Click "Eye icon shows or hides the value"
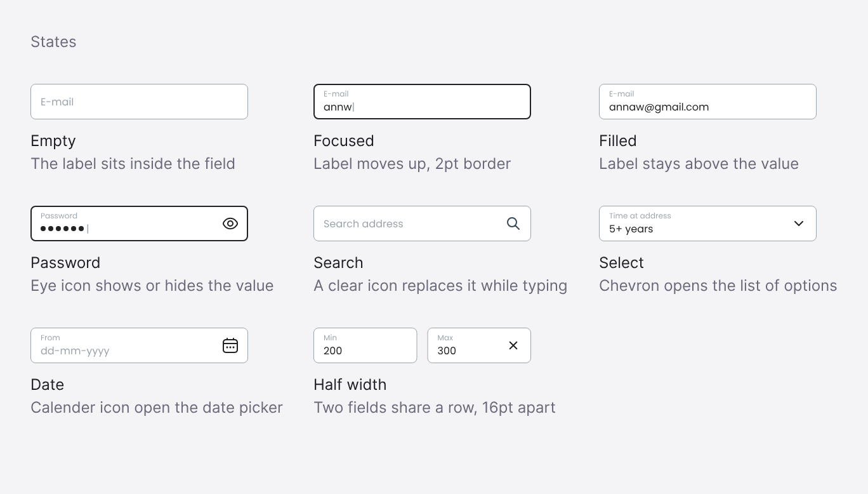Image resolution: width=868 pixels, height=494 pixels. coord(152,286)
